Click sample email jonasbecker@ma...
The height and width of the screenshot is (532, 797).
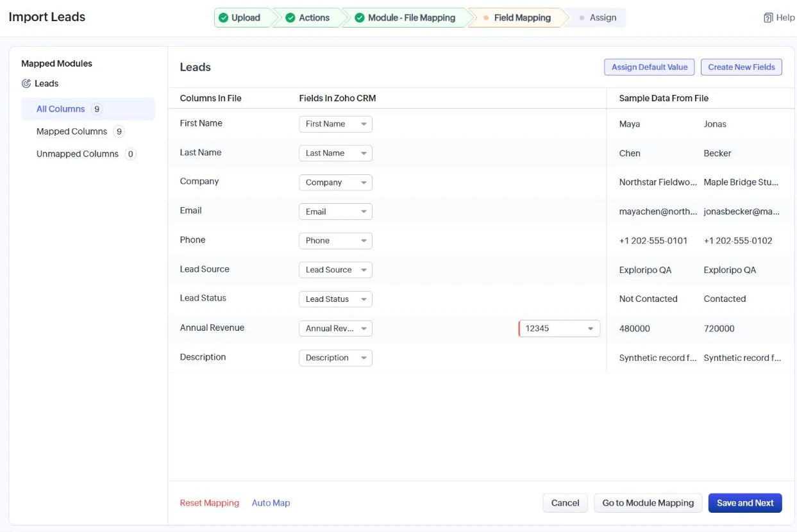coord(742,212)
